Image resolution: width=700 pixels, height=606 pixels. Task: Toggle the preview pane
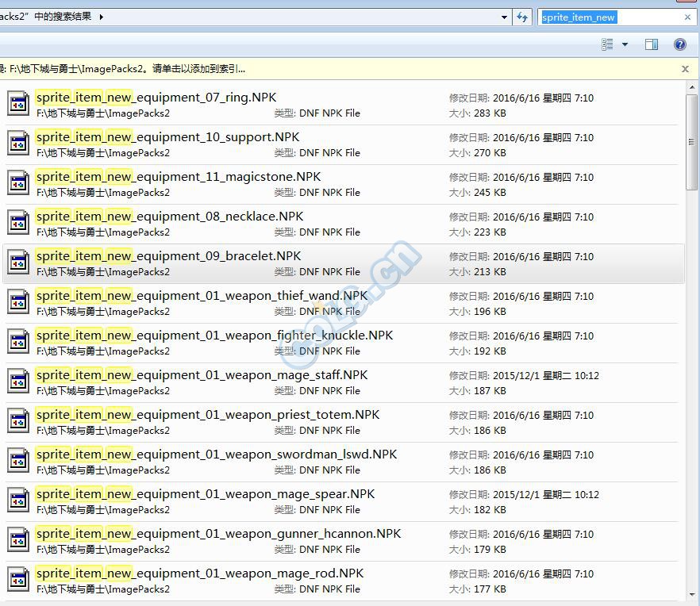click(x=652, y=44)
